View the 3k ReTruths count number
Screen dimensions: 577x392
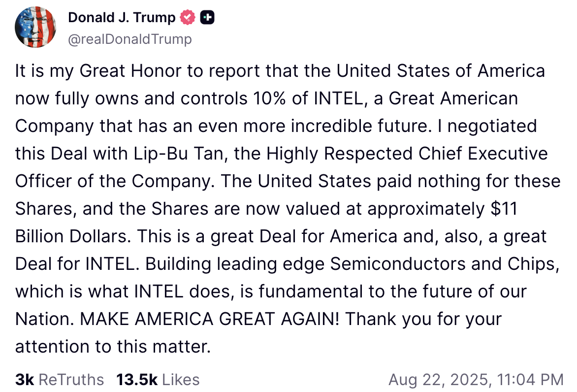[25, 380]
